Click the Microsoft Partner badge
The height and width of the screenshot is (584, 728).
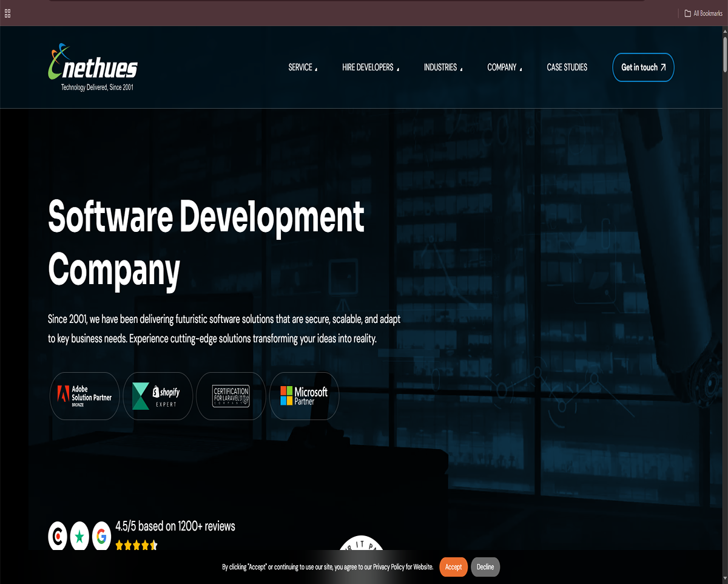(304, 396)
